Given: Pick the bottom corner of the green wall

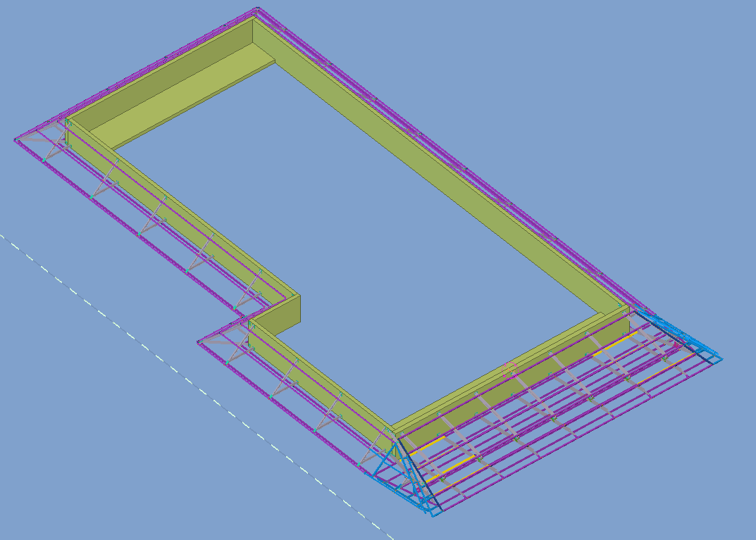Looking at the screenshot, I should 392,428.
